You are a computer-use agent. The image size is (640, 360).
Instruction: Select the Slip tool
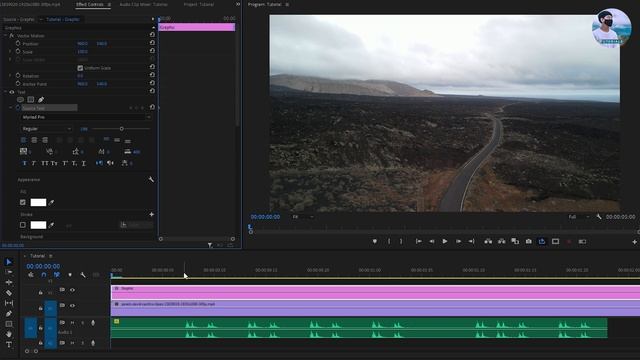pos(9,303)
